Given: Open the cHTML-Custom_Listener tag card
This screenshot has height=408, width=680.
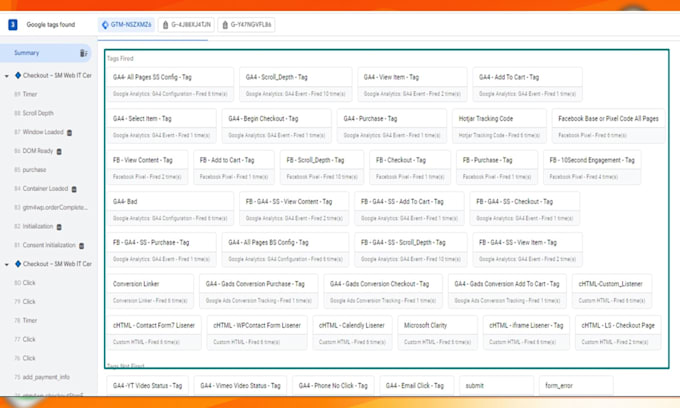Looking at the screenshot, I should (612, 291).
